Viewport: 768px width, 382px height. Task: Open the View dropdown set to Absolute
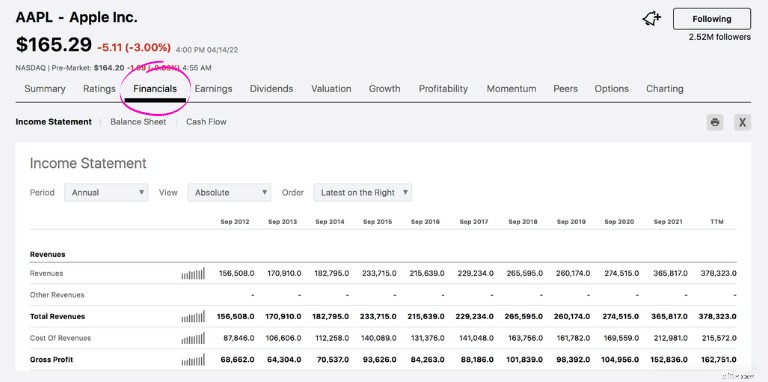coord(229,192)
